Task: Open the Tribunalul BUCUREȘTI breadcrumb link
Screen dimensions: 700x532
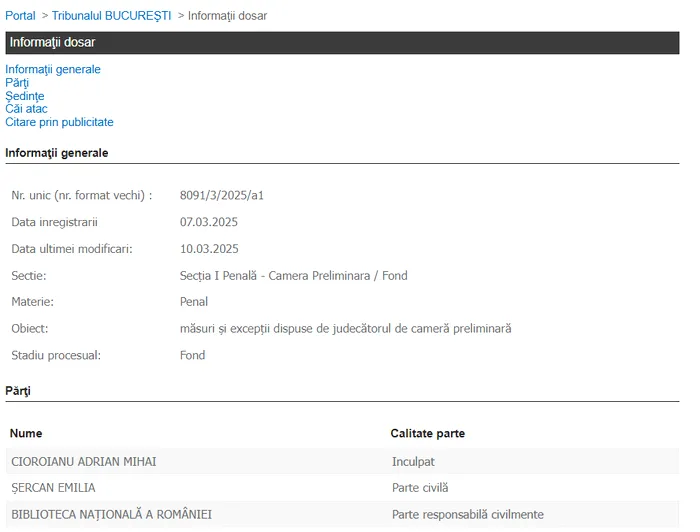Action: coord(111,16)
